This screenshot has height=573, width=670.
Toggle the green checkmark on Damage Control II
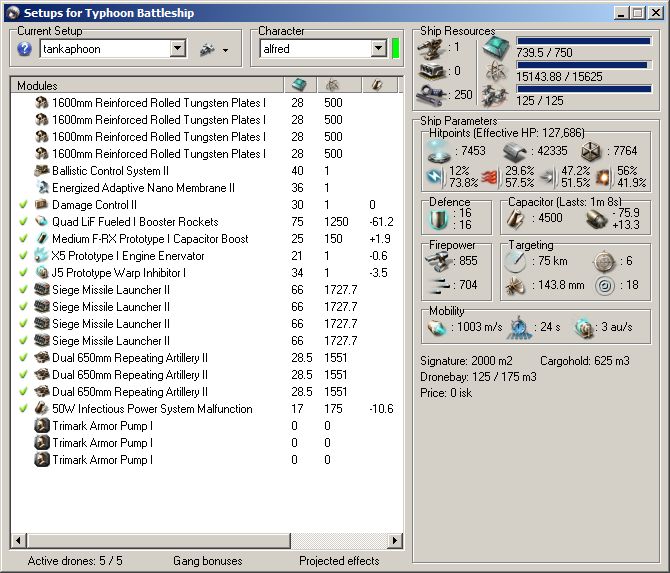pyautogui.click(x=23, y=205)
